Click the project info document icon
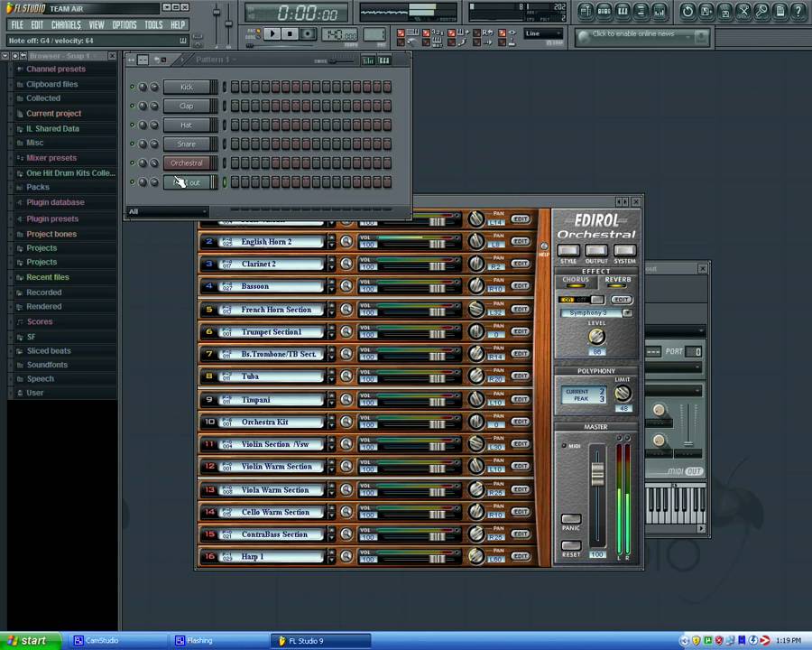 (780, 11)
